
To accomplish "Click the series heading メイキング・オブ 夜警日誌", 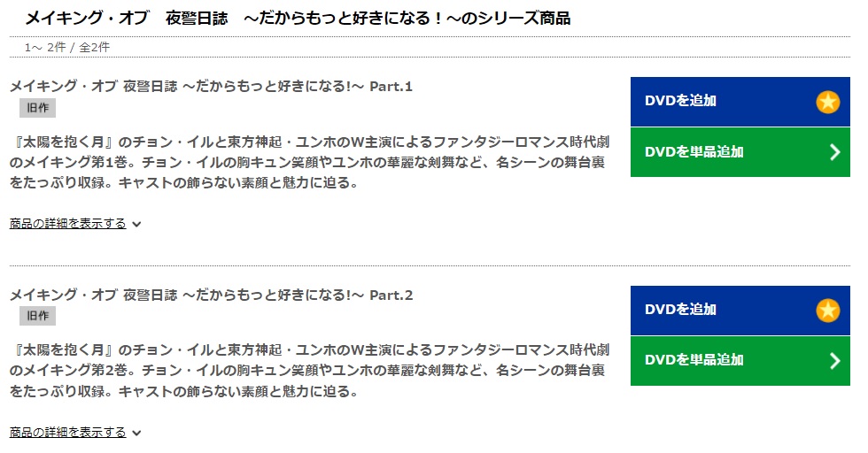I will (298, 19).
